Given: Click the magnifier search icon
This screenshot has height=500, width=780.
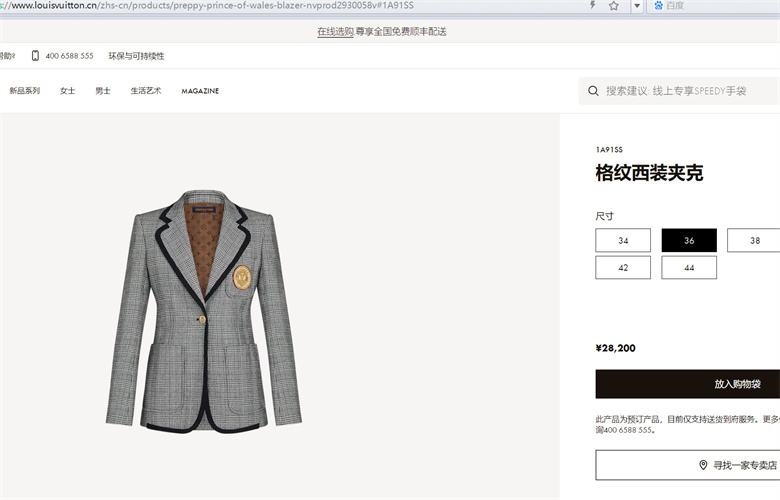Looking at the screenshot, I should (593, 91).
